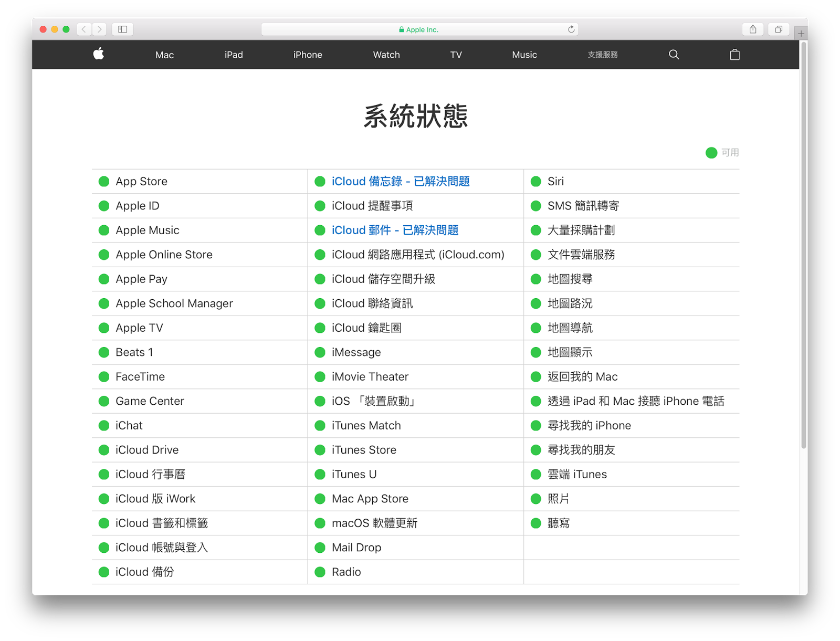Open the 支援服務 menu item
The height and width of the screenshot is (641, 840).
point(603,55)
